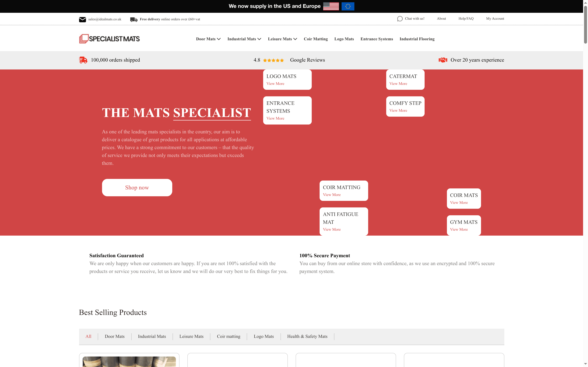
Task: Click the Specialist Mats logo
Action: coord(109,39)
